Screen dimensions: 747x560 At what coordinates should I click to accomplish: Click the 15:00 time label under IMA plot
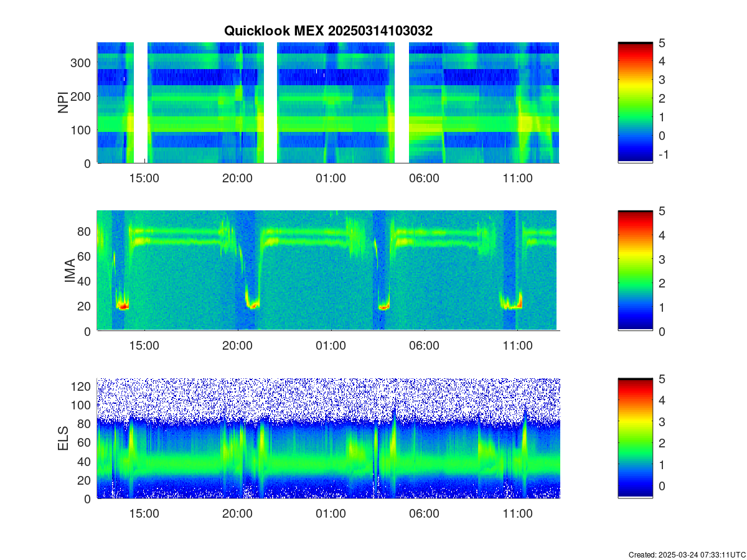(x=144, y=346)
